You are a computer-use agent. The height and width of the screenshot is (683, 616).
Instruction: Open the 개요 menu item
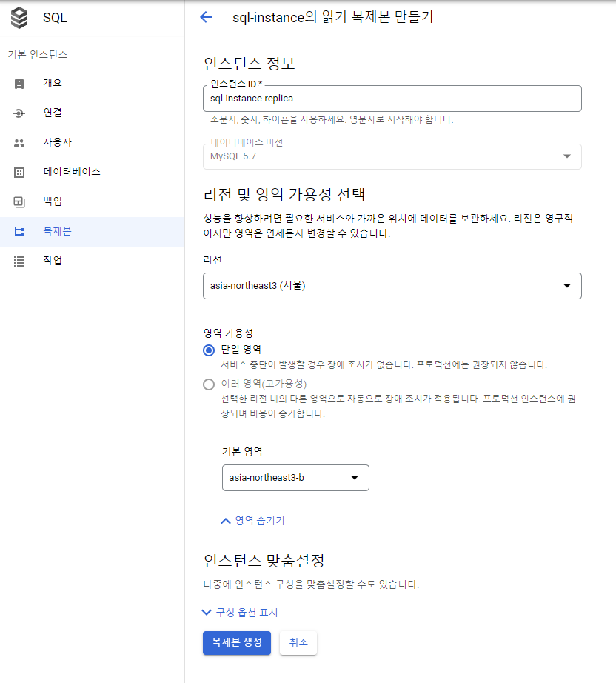pos(93,83)
